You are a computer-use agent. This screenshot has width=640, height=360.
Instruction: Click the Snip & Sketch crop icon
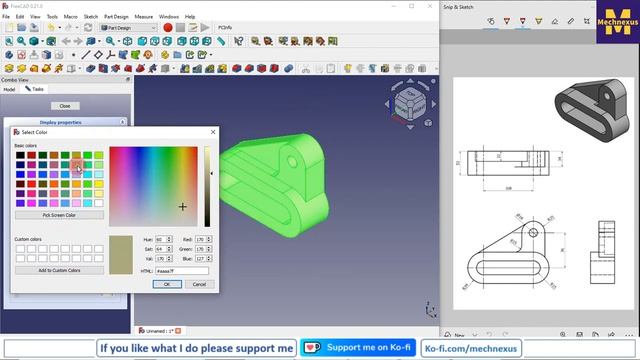587,21
